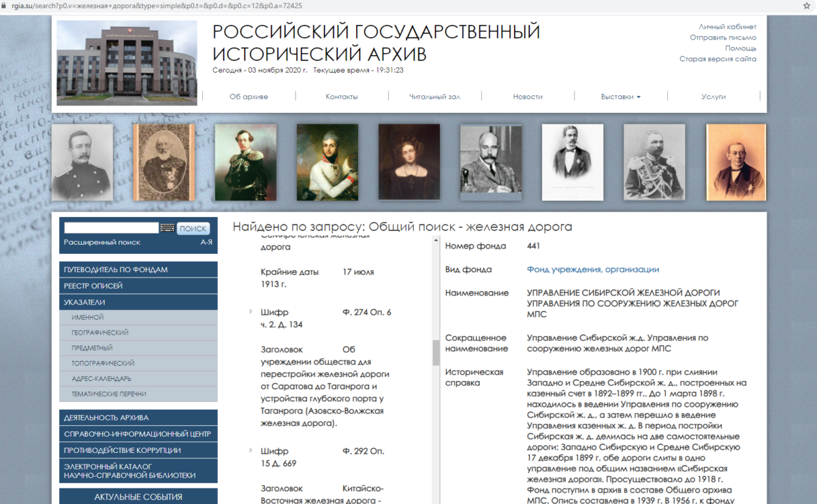
Task: Open engraved portrait of man in tailcoat
Action: (x=573, y=162)
